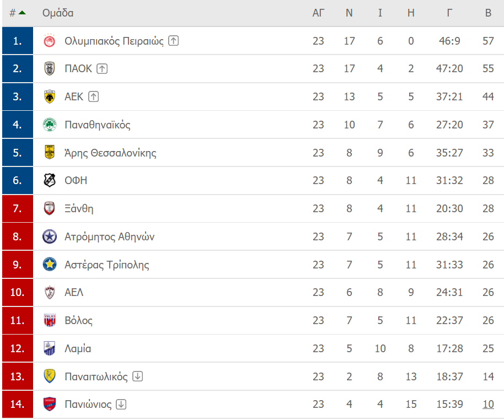This screenshot has height=420, width=504.
Task: Sort standings by the Β points header
Action: click(488, 13)
